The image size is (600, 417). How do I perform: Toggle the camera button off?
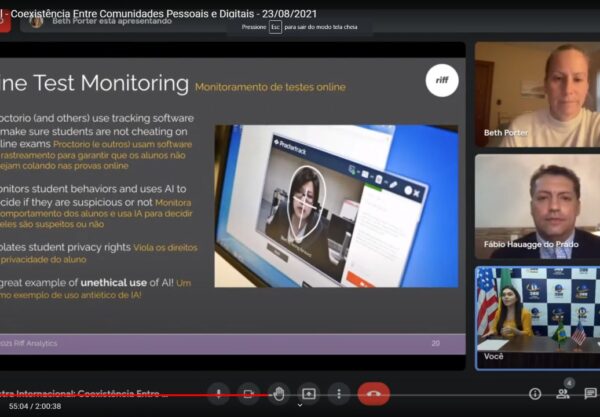tap(249, 393)
